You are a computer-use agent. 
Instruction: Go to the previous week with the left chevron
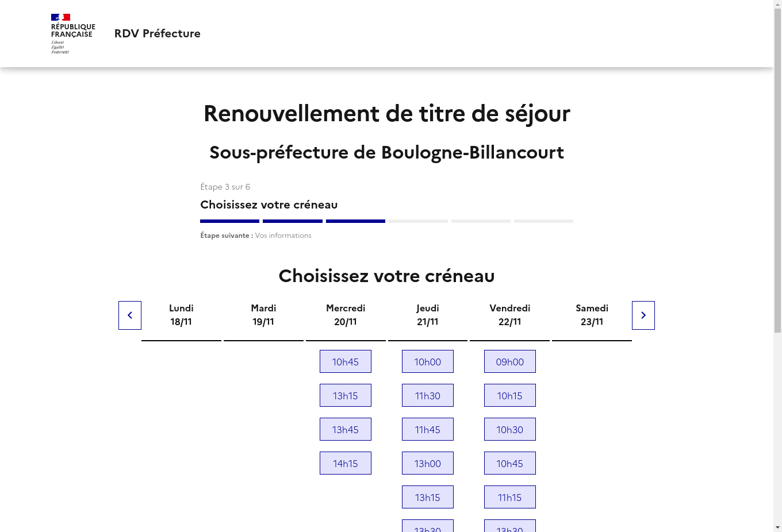(130, 315)
